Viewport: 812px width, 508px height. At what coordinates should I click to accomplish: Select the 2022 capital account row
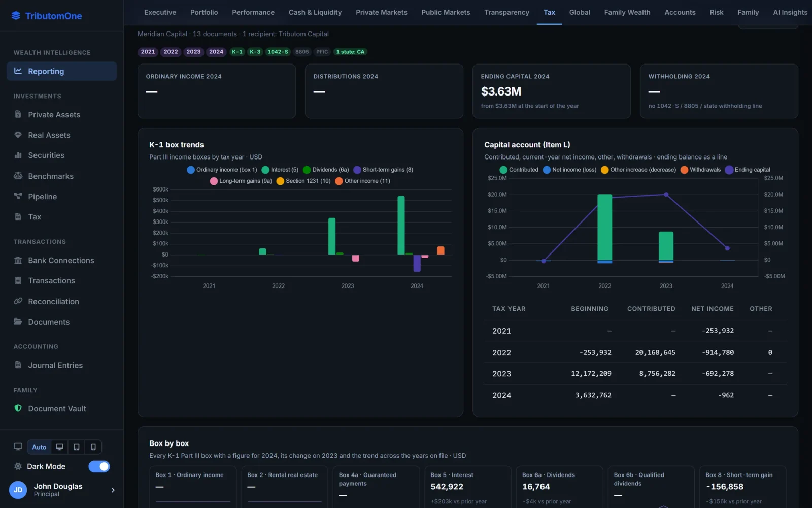pyautogui.click(x=635, y=352)
